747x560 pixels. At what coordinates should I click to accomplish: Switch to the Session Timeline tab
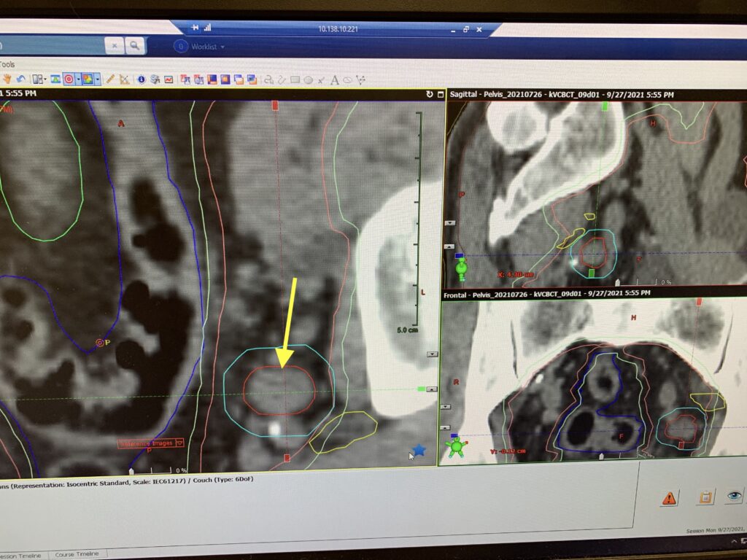(x=20, y=556)
